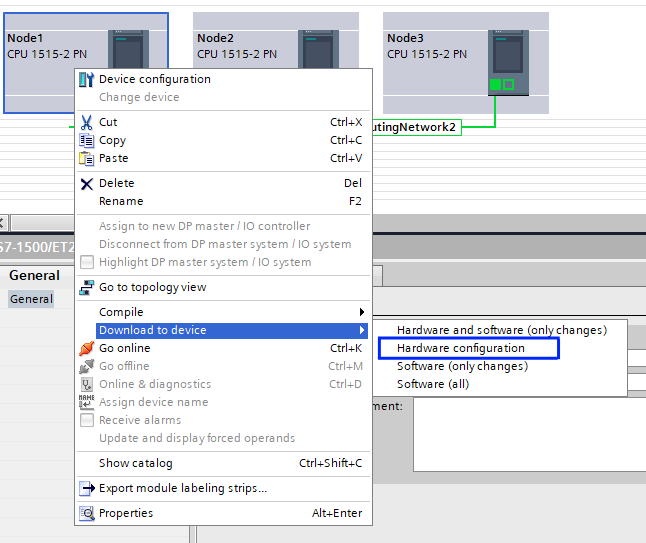Viewport: 646px width, 543px height.
Task: Click the Go online icon
Action: pos(87,348)
